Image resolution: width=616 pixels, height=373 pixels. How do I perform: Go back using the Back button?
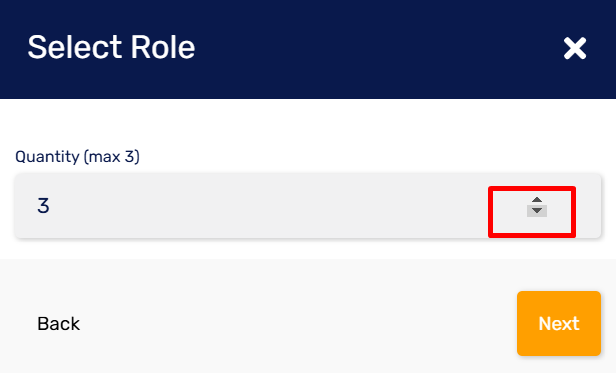pos(59,324)
